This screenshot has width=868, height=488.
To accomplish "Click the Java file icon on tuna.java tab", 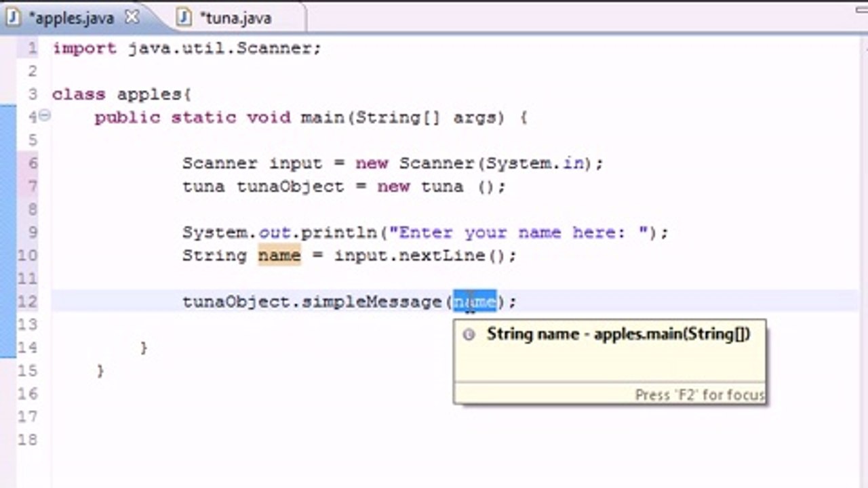I will 184,18.
